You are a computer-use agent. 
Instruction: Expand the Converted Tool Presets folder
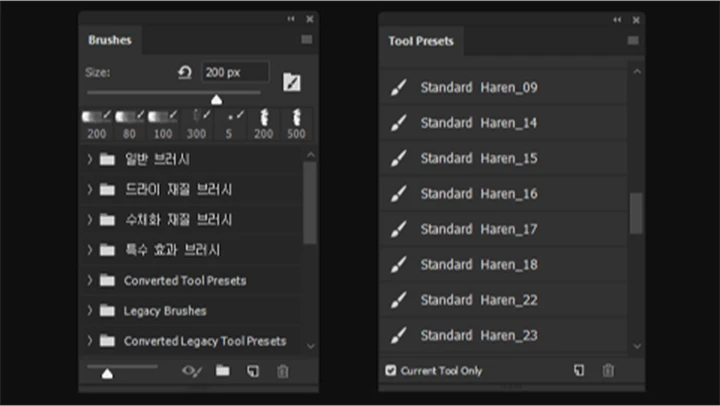[x=90, y=281]
